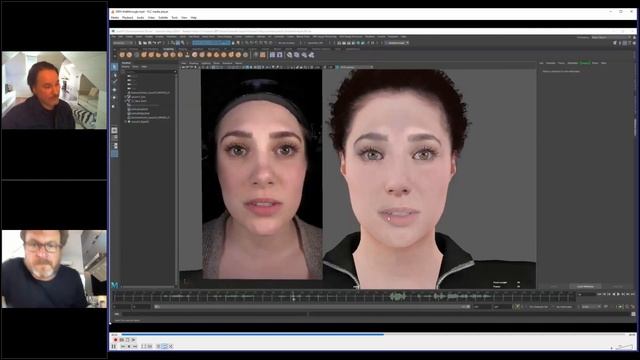Expand the last collapsed Outliner node

click(x=126, y=122)
